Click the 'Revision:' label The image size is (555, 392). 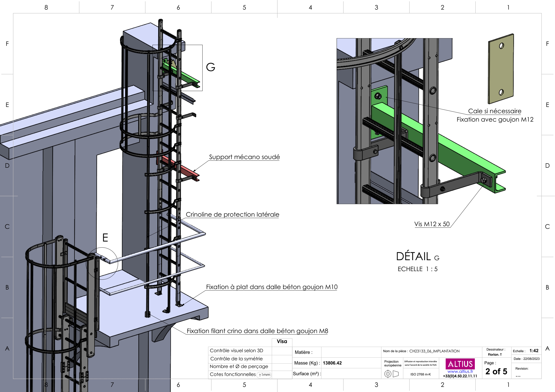(x=522, y=368)
